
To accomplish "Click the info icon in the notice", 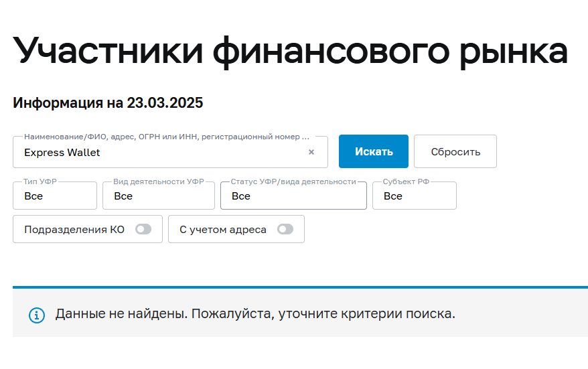I will pos(37,315).
